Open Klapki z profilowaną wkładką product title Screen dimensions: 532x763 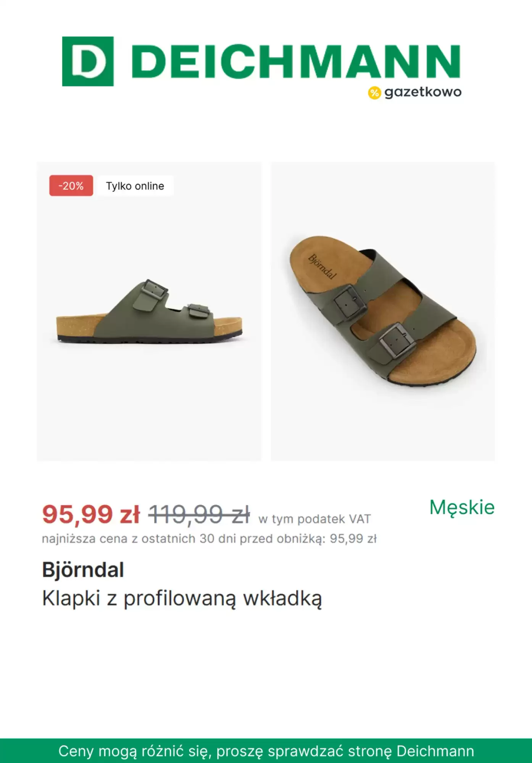coord(182,598)
